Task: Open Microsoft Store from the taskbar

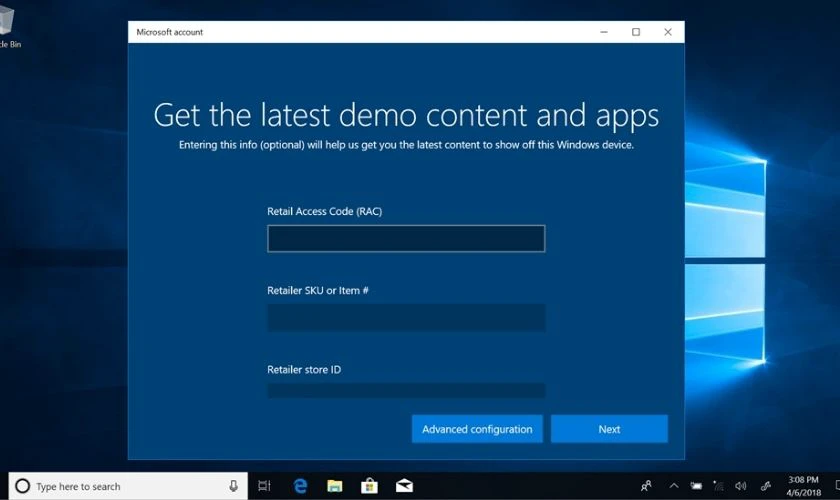Action: coord(369,486)
